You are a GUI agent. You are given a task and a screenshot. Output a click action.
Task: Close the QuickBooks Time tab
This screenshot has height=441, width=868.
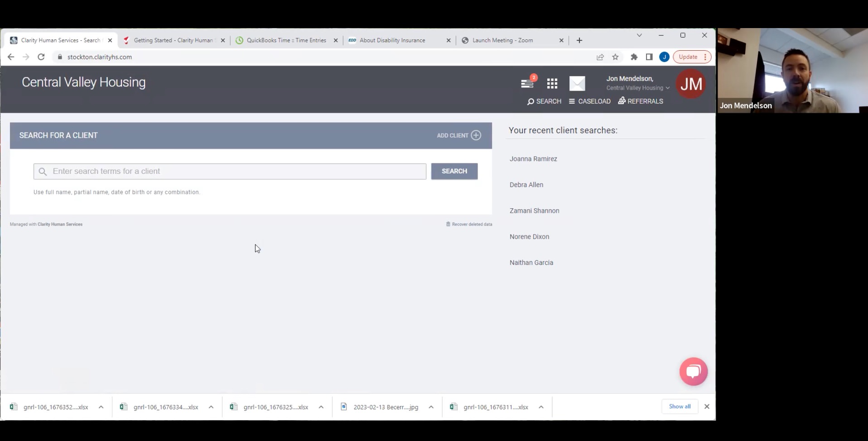pos(336,40)
